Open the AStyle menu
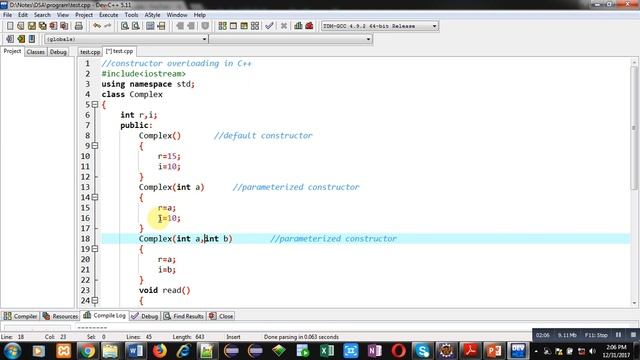 click(152, 15)
